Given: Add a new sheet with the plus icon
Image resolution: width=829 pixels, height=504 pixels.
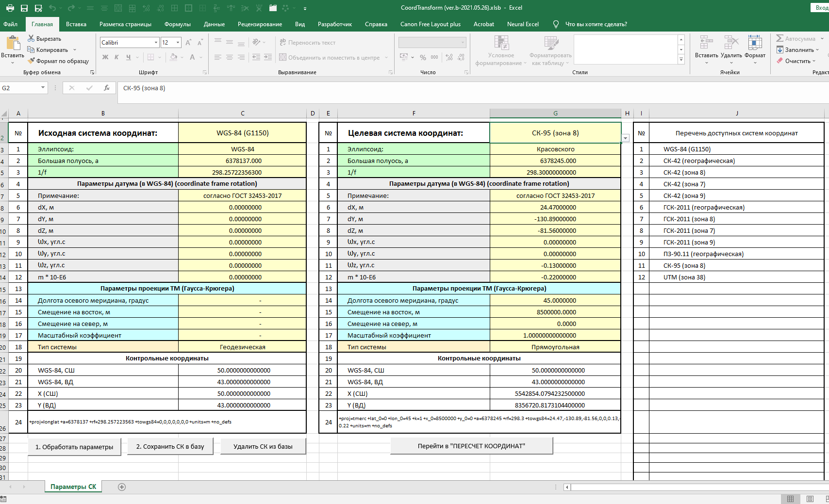Looking at the screenshot, I should [x=122, y=487].
